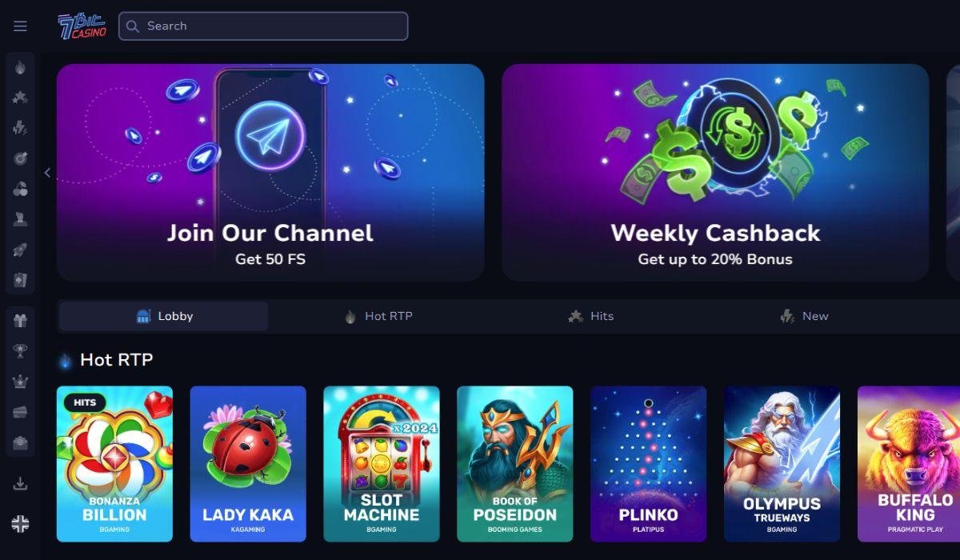Image resolution: width=960 pixels, height=560 pixels.
Task: Click the crown VIP icon
Action: pos(20,382)
